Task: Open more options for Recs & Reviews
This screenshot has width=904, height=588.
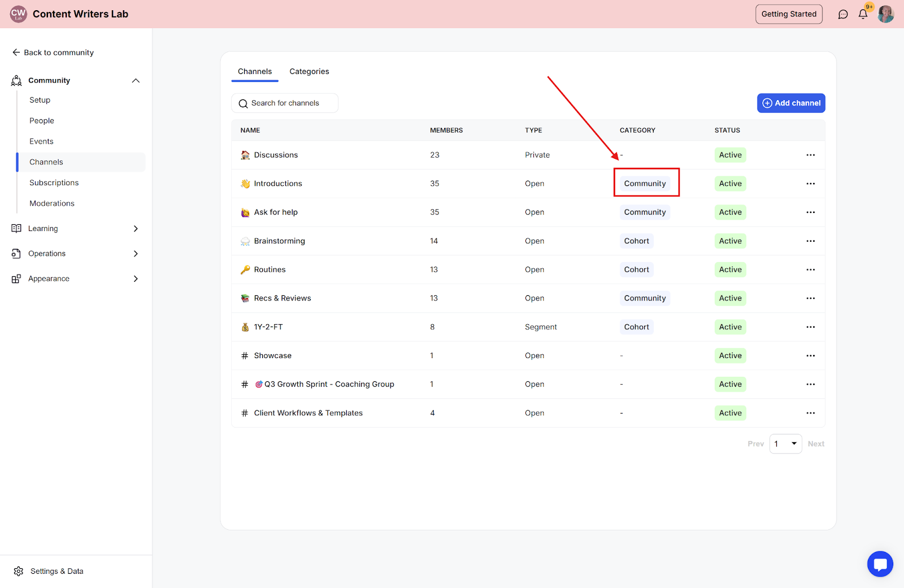Action: coord(811,298)
